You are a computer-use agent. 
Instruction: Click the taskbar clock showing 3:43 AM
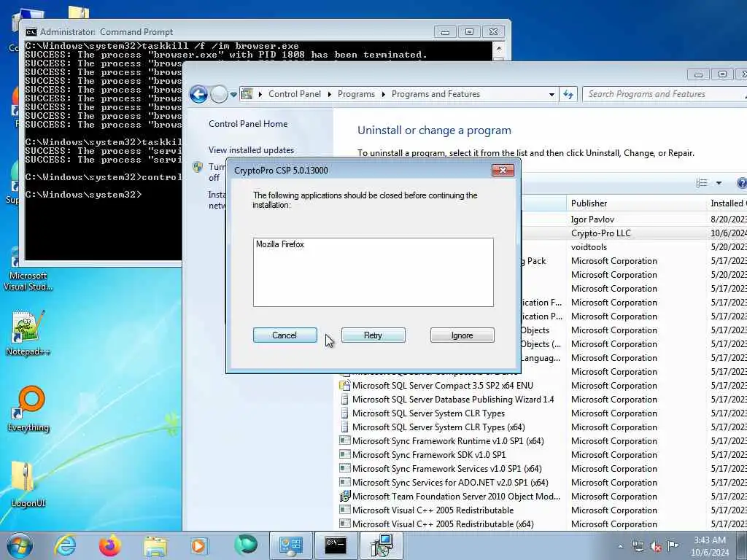[x=710, y=546]
